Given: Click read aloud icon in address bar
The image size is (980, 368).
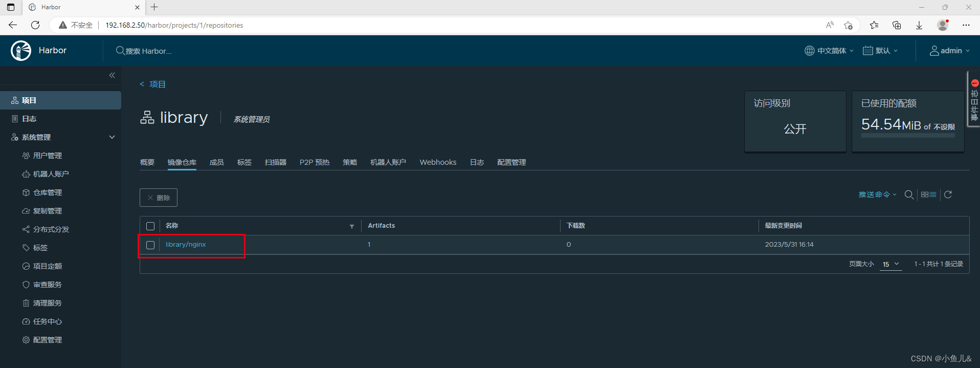Looking at the screenshot, I should [x=830, y=25].
